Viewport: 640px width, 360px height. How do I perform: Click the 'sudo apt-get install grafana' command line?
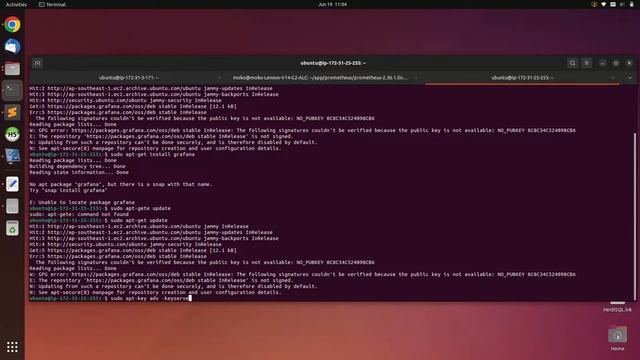(x=112, y=154)
